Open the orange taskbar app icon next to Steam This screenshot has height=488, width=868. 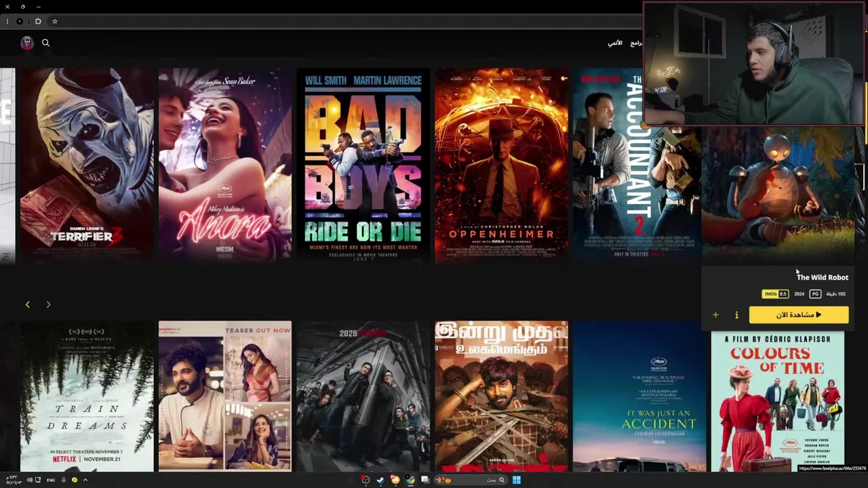coord(395,480)
